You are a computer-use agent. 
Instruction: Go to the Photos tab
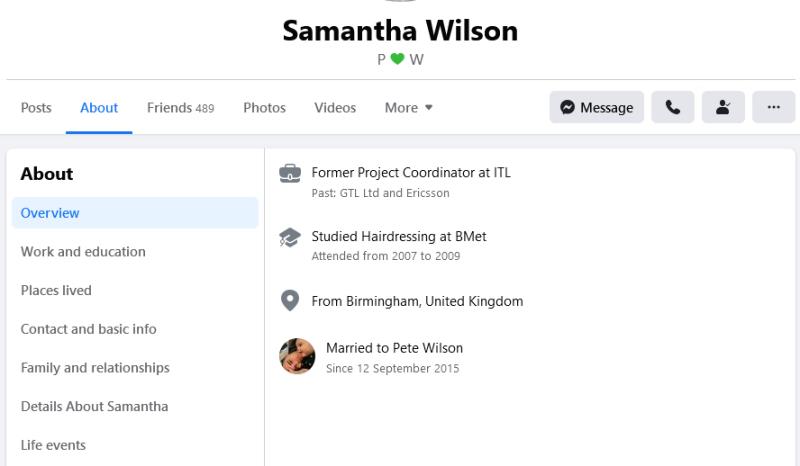tap(264, 108)
